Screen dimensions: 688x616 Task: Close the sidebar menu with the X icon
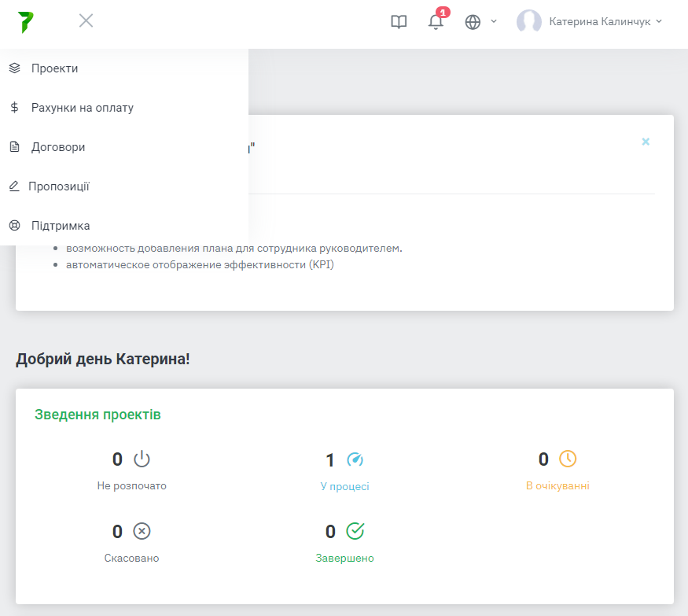pyautogui.click(x=86, y=21)
